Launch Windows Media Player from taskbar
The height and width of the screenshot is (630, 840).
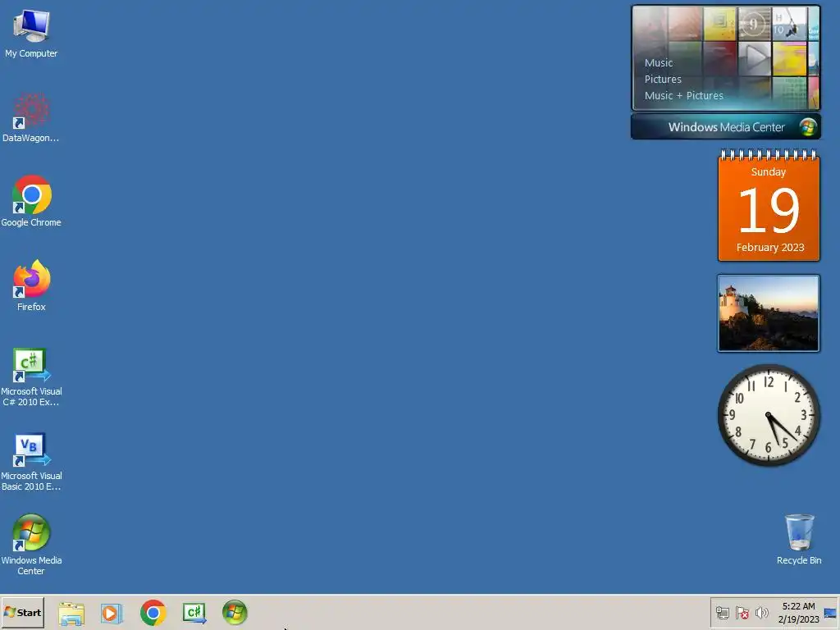pyautogui.click(x=112, y=613)
